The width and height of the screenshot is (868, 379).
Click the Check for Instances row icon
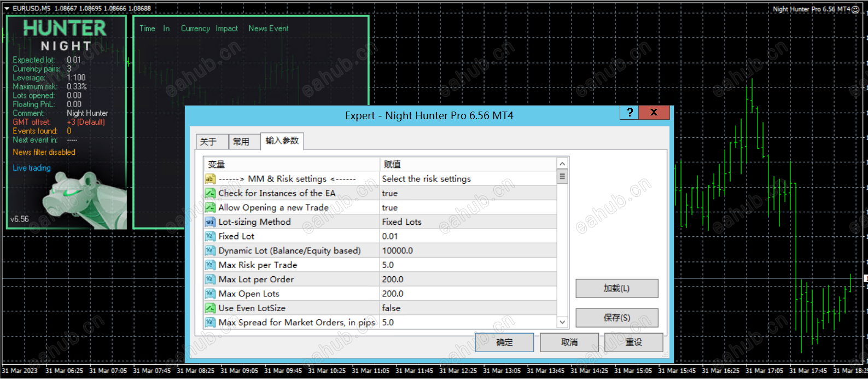[210, 193]
